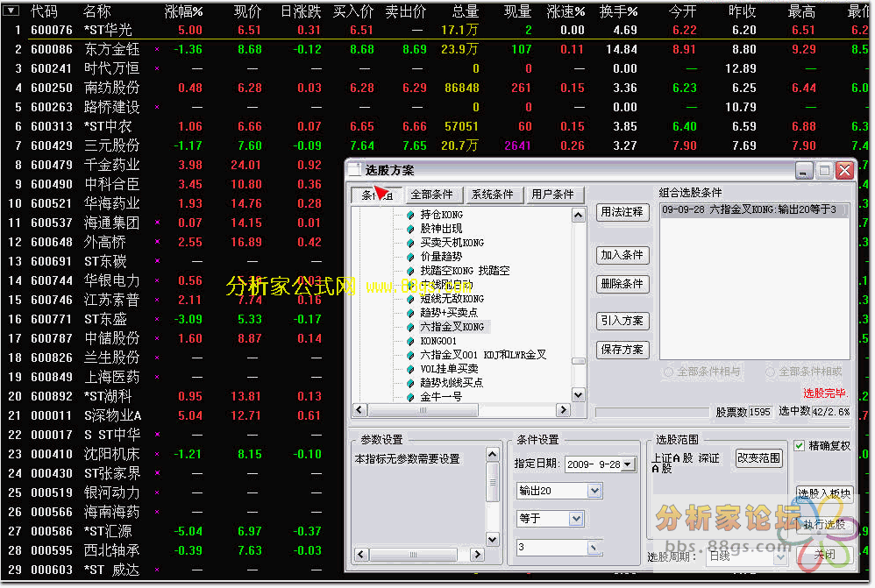This screenshot has width=875, height=588.
Task: Click the icon next to 价量趋势
Action: [410, 257]
